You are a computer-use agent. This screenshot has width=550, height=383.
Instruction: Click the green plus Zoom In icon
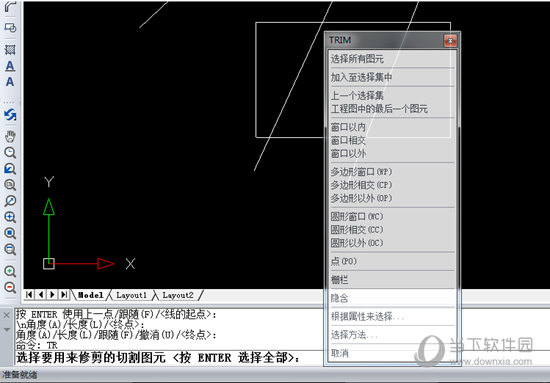click(10, 271)
